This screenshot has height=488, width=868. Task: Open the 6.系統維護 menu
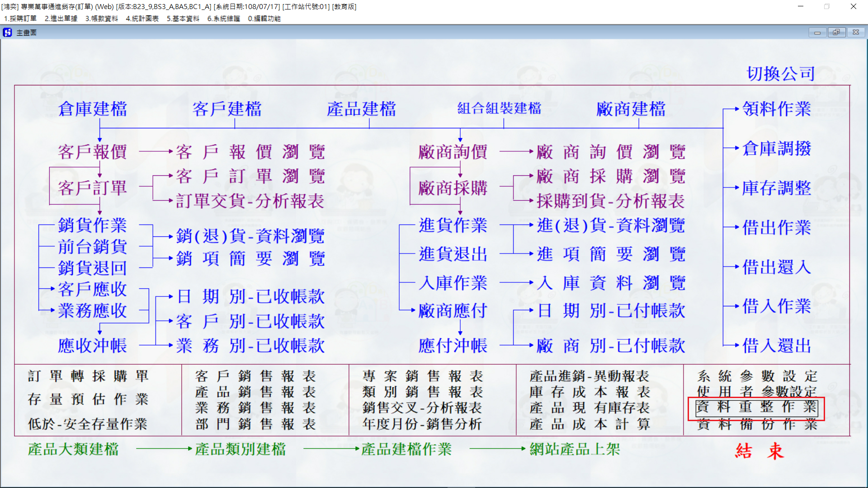(224, 19)
